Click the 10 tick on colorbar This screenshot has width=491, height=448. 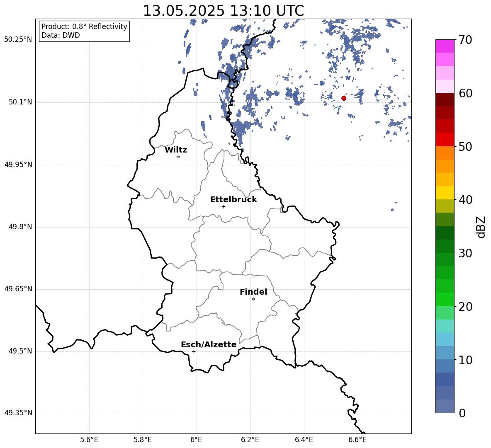click(465, 360)
